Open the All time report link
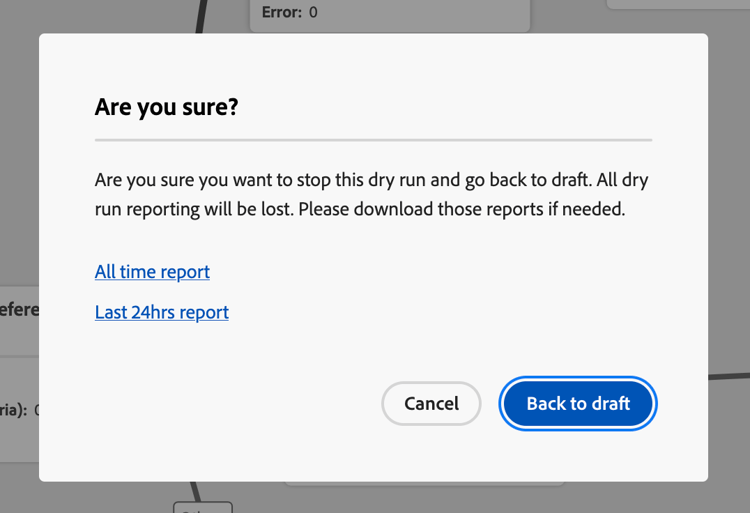The width and height of the screenshot is (750, 513). [152, 272]
